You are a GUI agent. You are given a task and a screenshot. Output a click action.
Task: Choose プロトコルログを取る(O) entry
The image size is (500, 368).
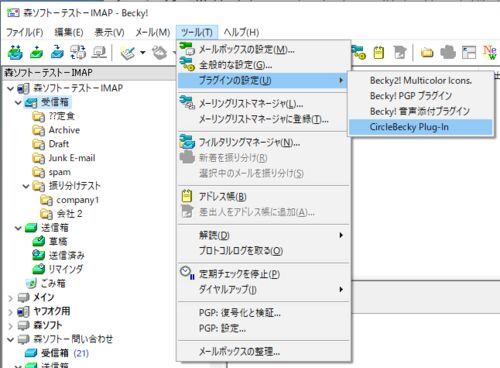[x=264, y=251]
